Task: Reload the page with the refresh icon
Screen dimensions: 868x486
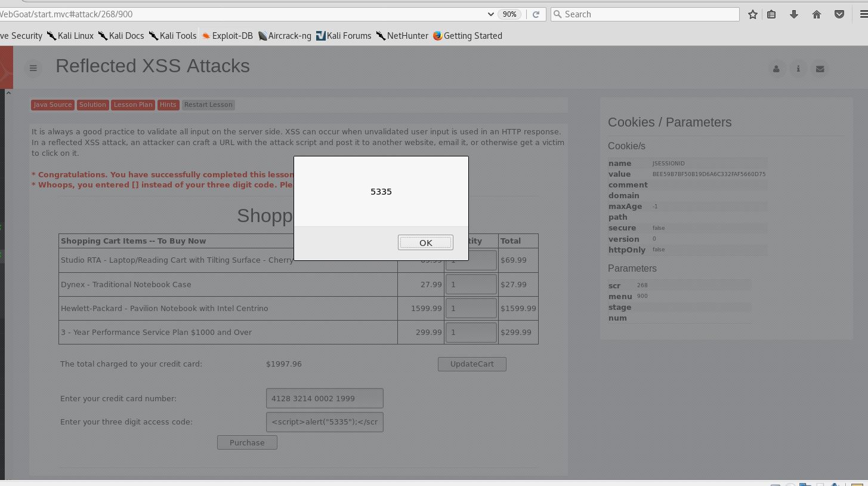Action: click(536, 14)
